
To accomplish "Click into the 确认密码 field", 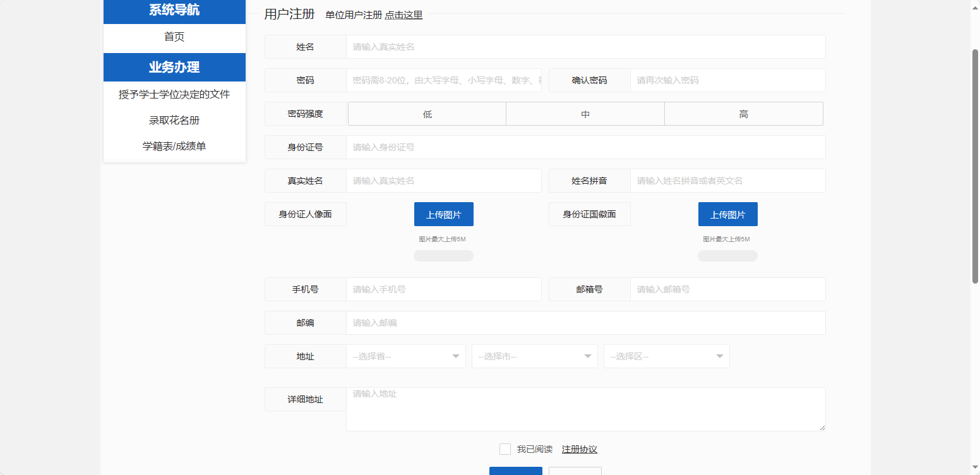I will click(x=727, y=80).
